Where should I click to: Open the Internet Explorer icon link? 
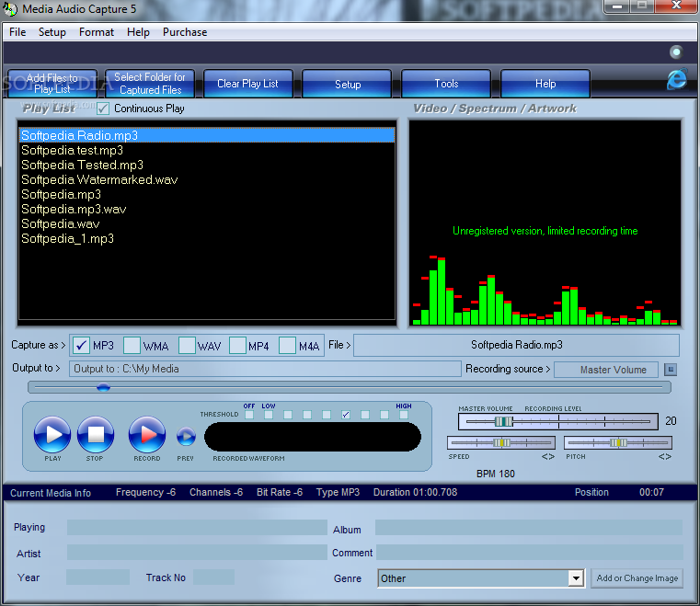tap(677, 79)
